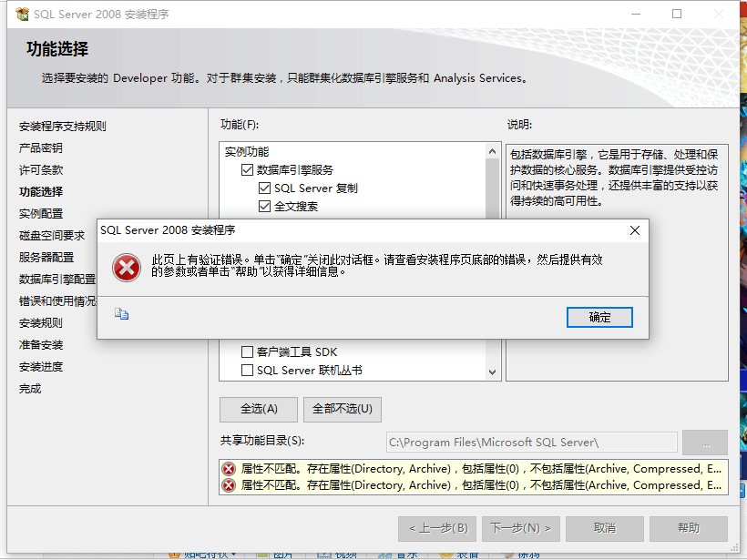Check the 客户端工具 SDK checkbox

click(247, 351)
